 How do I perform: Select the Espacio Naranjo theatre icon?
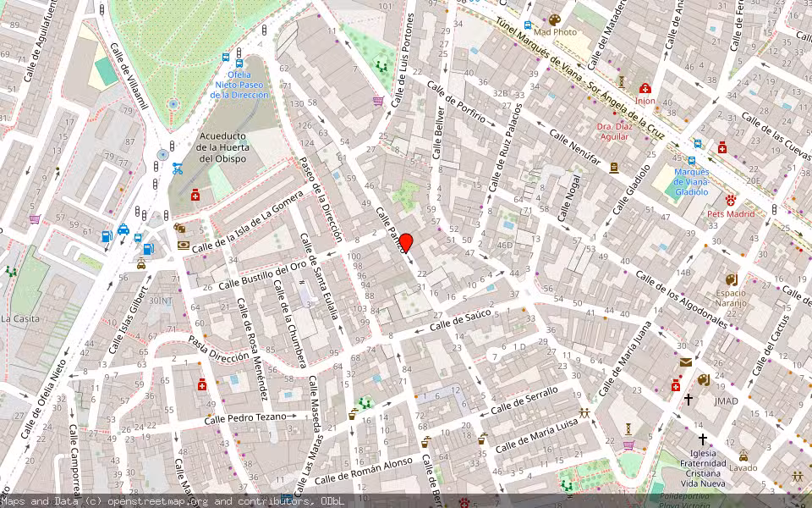tap(731, 280)
